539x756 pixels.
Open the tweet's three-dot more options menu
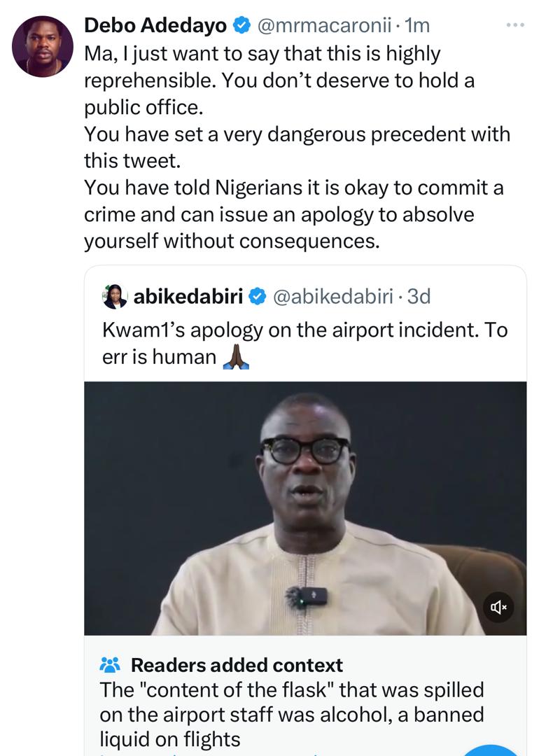pos(515,26)
